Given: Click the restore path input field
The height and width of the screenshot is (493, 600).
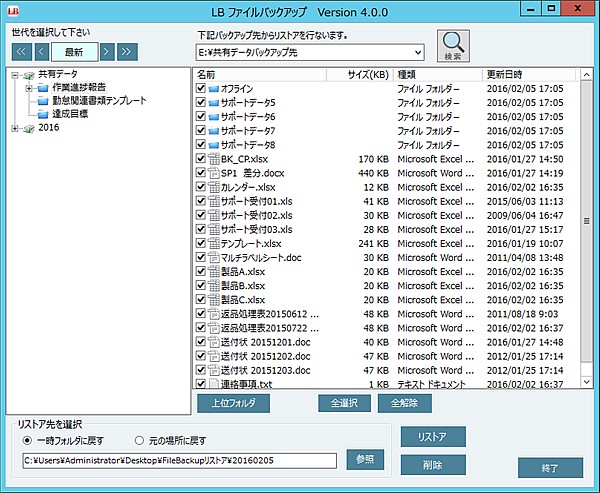Looking at the screenshot, I should click(x=180, y=460).
